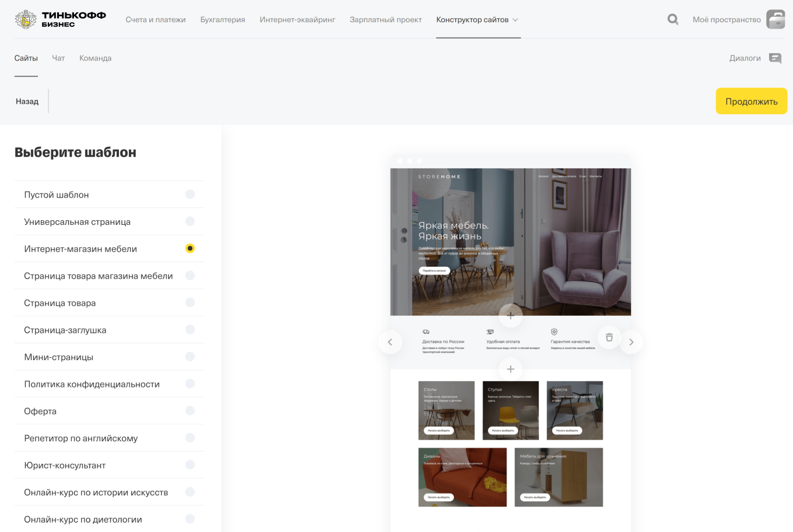Open the Команда tab
793x532 pixels.
tap(95, 58)
